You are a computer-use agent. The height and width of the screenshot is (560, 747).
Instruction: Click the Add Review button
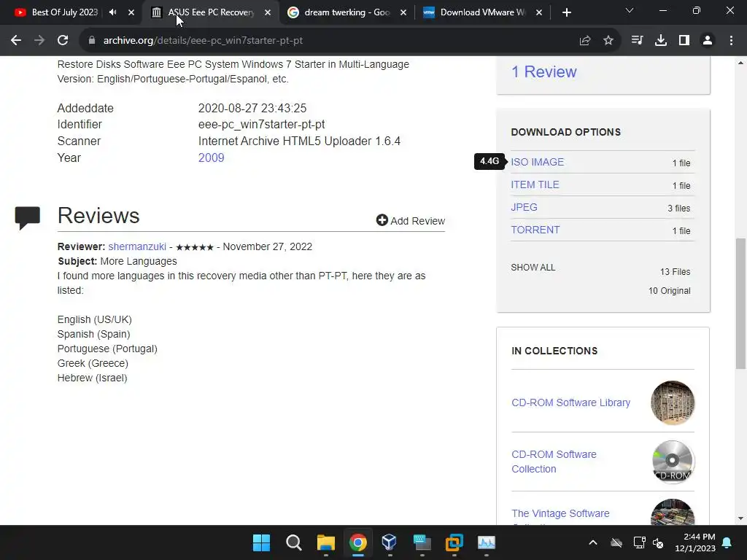point(411,220)
